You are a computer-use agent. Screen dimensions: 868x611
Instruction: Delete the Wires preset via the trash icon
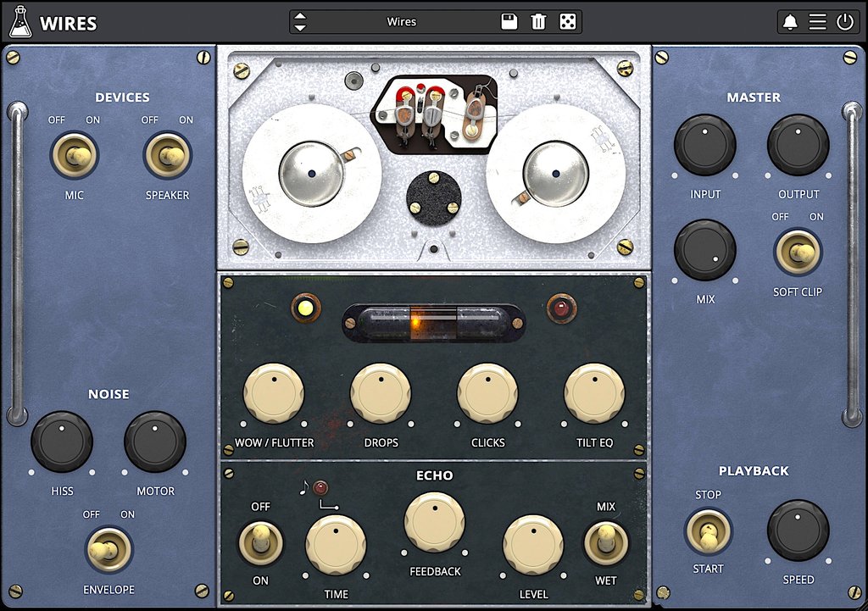click(538, 22)
